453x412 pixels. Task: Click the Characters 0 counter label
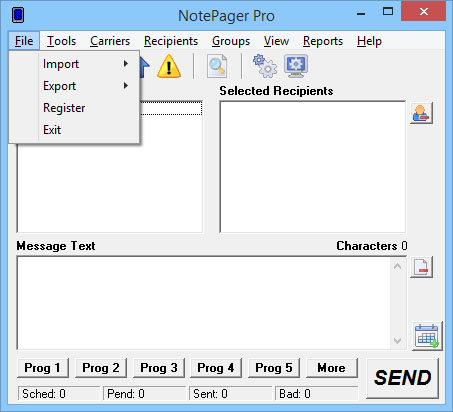click(372, 246)
